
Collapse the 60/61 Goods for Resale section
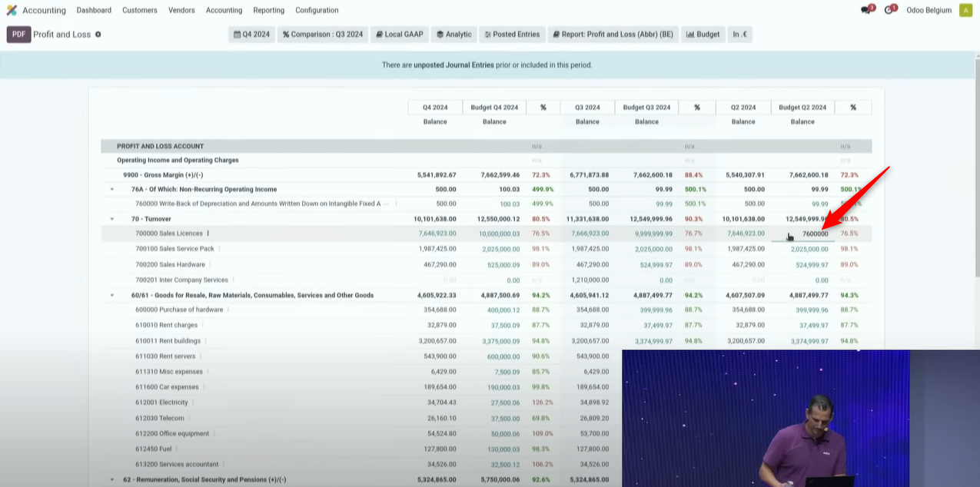(112, 295)
